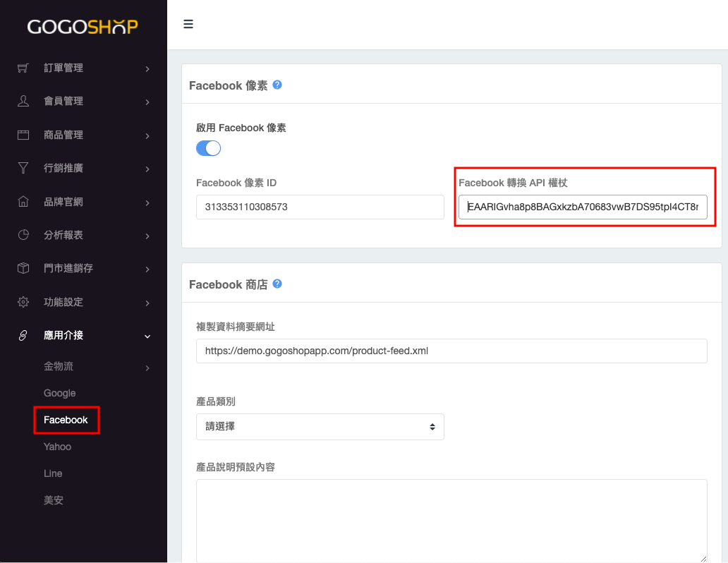The width and height of the screenshot is (728, 563).
Task: Expand the 功能設定 chevron
Action: click(x=147, y=303)
